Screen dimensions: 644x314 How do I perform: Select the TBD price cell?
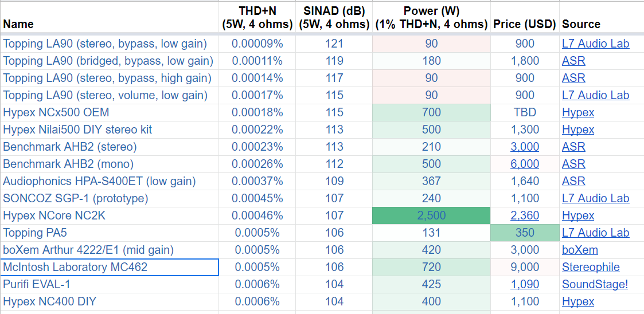click(x=525, y=112)
